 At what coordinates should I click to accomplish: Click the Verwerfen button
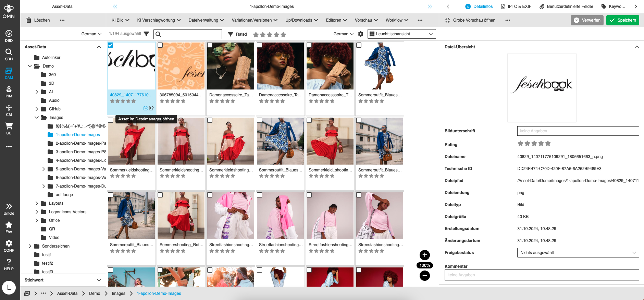pyautogui.click(x=587, y=20)
